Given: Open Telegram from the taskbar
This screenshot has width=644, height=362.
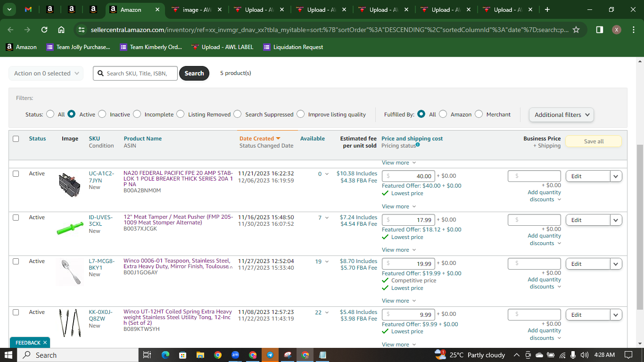Looking at the screenshot, I should tap(270, 355).
